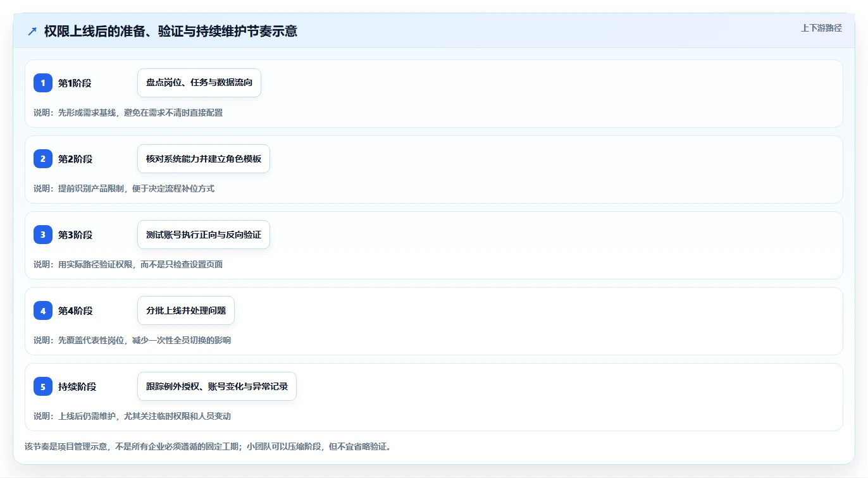The height and width of the screenshot is (478, 868).
Task: Click the 持续阶段 label
Action: [x=77, y=386]
